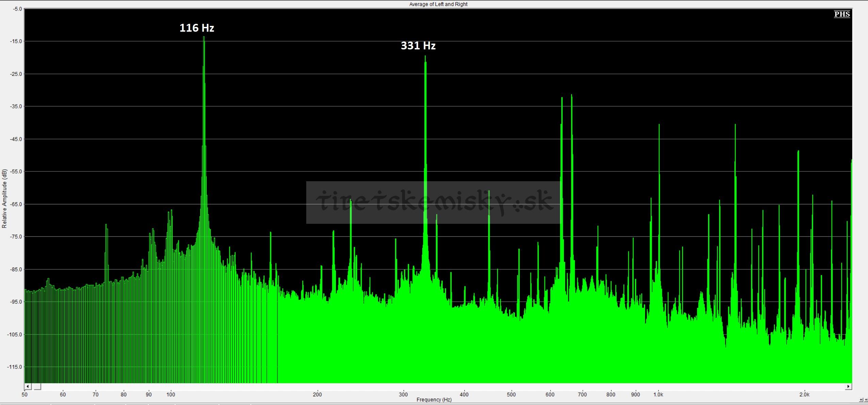Click the 'Relative Amplitude (dB)' axis label

point(4,199)
